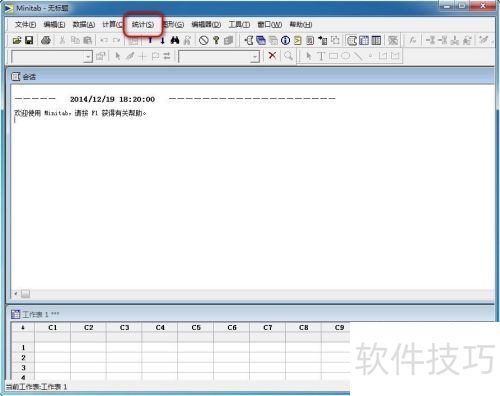Open the 统计(S) statistics menu
Viewport: 500px width, 396px height.
click(143, 24)
